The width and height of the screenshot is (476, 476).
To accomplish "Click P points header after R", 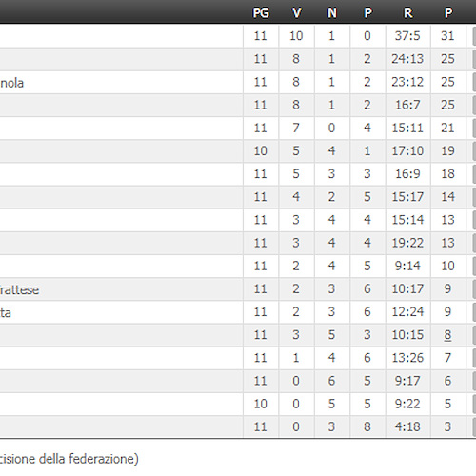I will (x=448, y=13).
